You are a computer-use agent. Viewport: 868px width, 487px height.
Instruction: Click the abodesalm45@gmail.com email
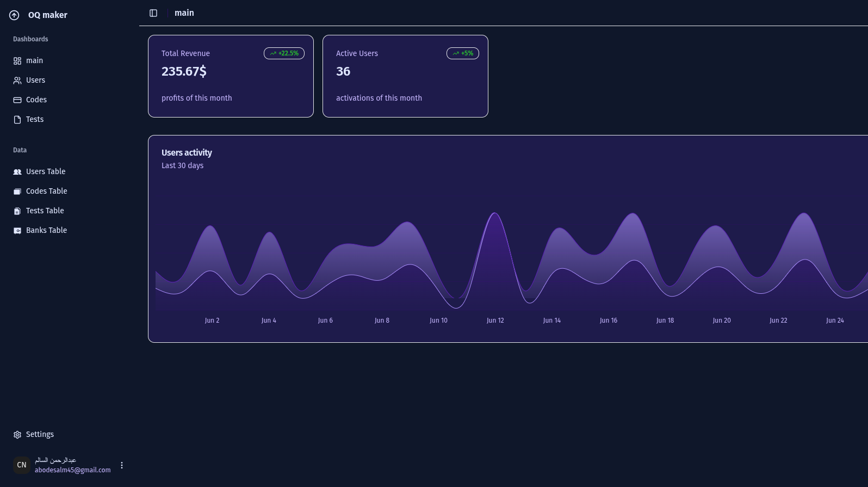[72, 470]
